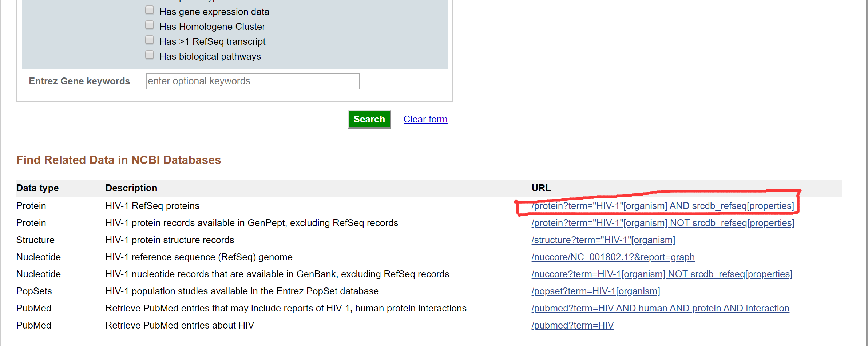Click HIV-1 population studies PopSet description
Screen dimensions: 868x346
(242, 291)
